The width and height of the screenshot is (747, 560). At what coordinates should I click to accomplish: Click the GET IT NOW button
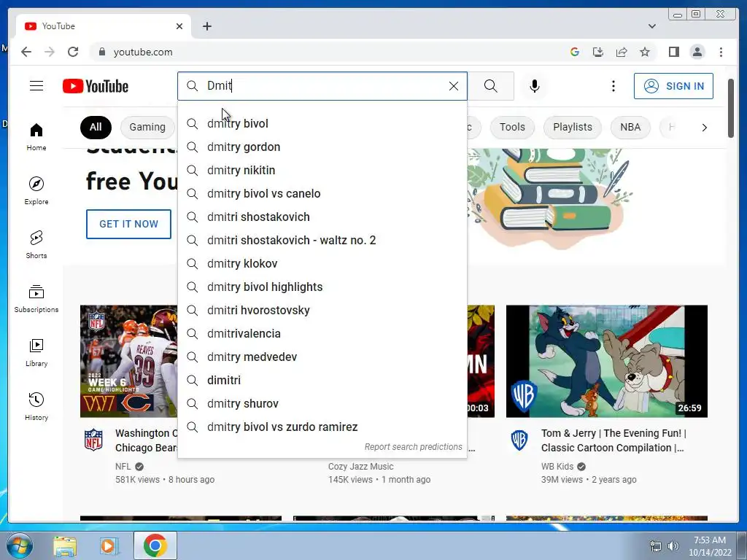(x=128, y=224)
